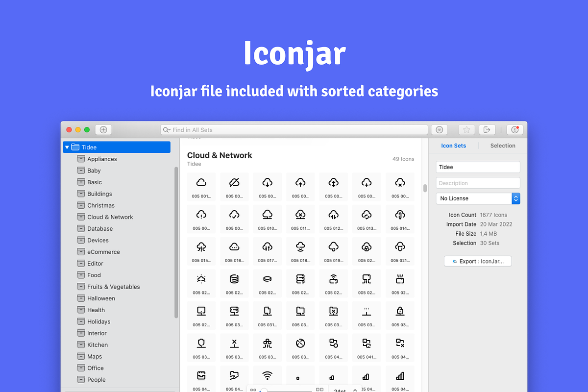The height and width of the screenshot is (392, 588).
Task: Open the No License dropdown
Action: 478,198
